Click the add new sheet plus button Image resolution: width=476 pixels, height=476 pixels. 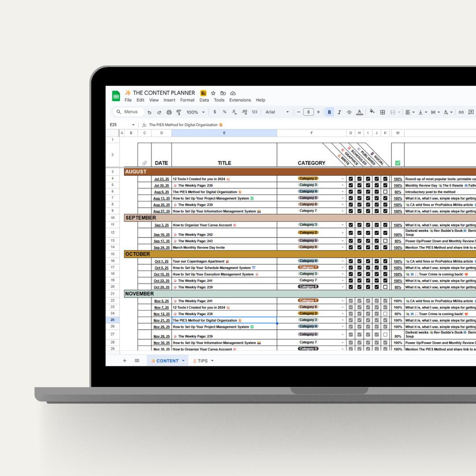pos(125,361)
